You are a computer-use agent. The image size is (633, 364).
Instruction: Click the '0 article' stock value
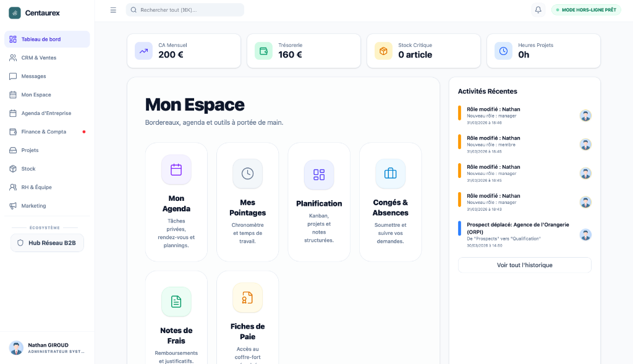[415, 54]
